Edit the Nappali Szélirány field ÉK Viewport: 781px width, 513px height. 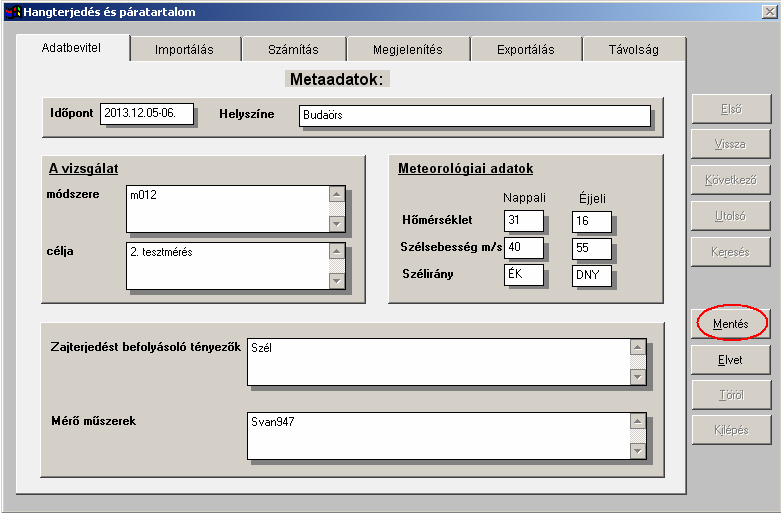523,274
